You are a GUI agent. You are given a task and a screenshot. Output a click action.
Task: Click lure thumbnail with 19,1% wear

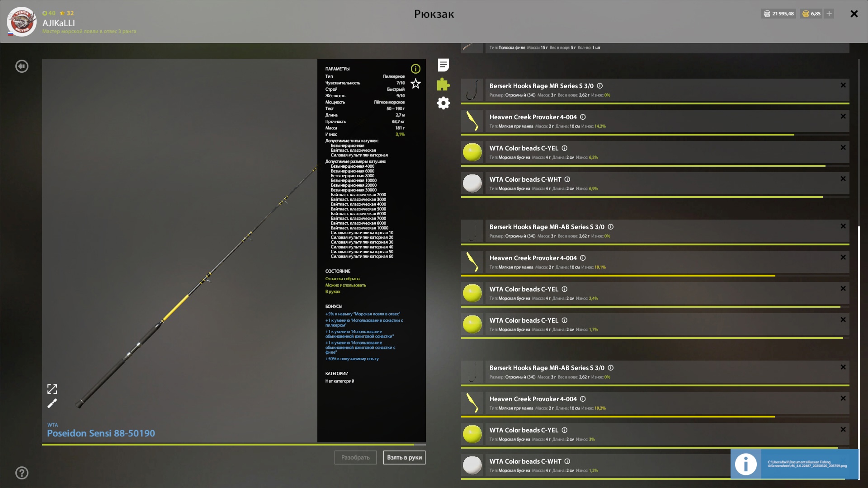point(472,262)
